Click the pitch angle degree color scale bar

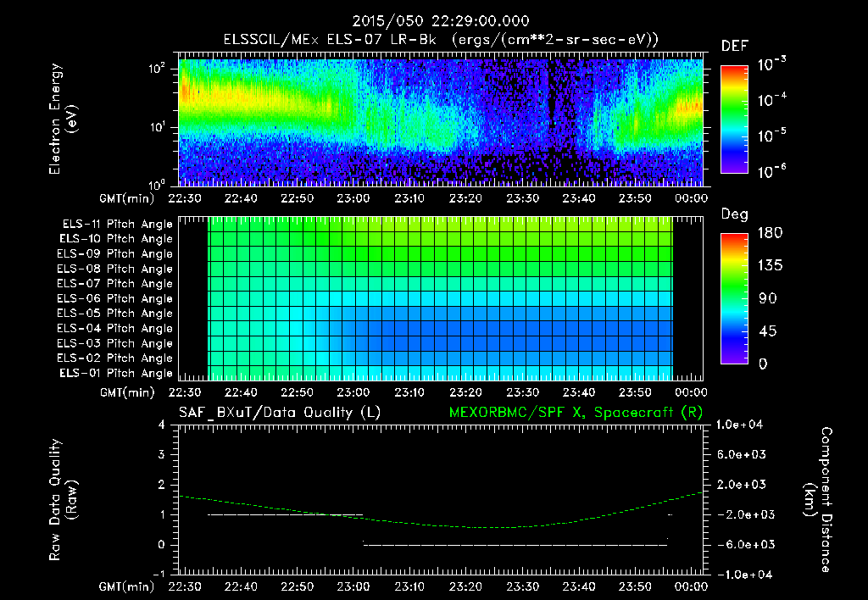coord(734,298)
